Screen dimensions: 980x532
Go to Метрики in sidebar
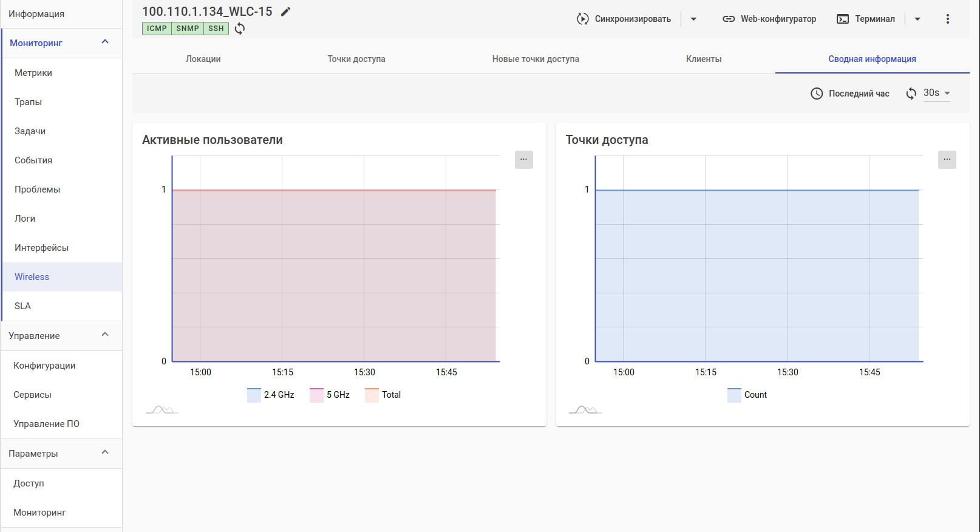(33, 73)
